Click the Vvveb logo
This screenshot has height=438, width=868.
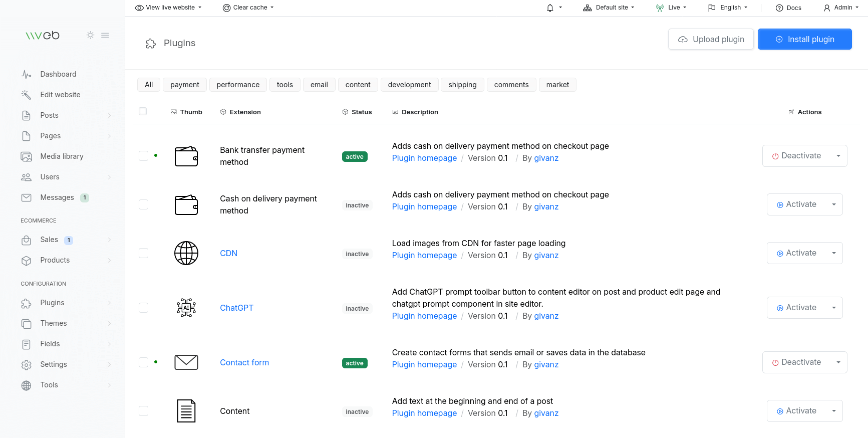[43, 35]
